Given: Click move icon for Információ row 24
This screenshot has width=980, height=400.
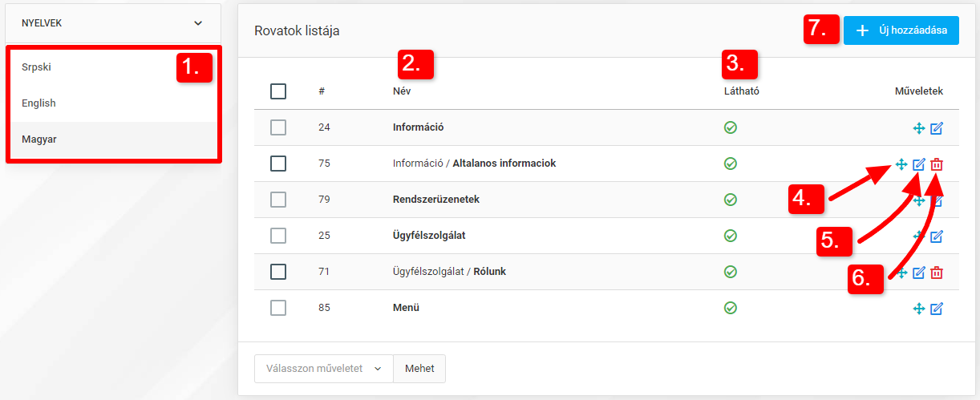Looking at the screenshot, I should (x=919, y=128).
